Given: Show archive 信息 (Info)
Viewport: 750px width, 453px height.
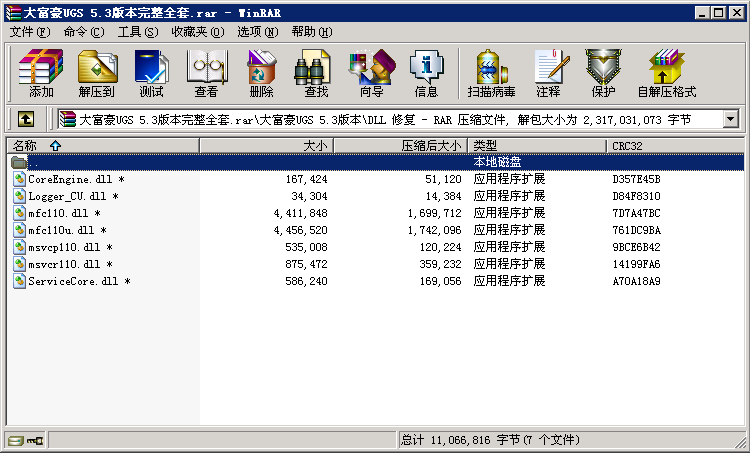Looking at the screenshot, I should tap(426, 73).
